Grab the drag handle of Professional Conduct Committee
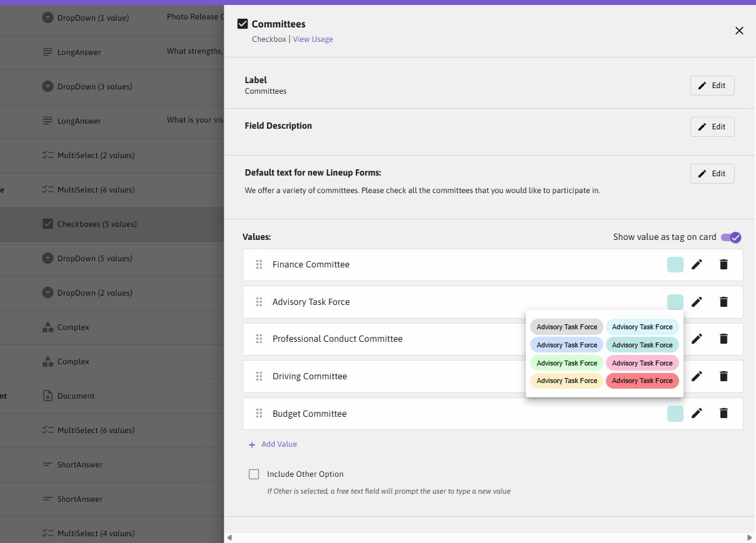Screen dimensions: 756x543 click(259, 339)
